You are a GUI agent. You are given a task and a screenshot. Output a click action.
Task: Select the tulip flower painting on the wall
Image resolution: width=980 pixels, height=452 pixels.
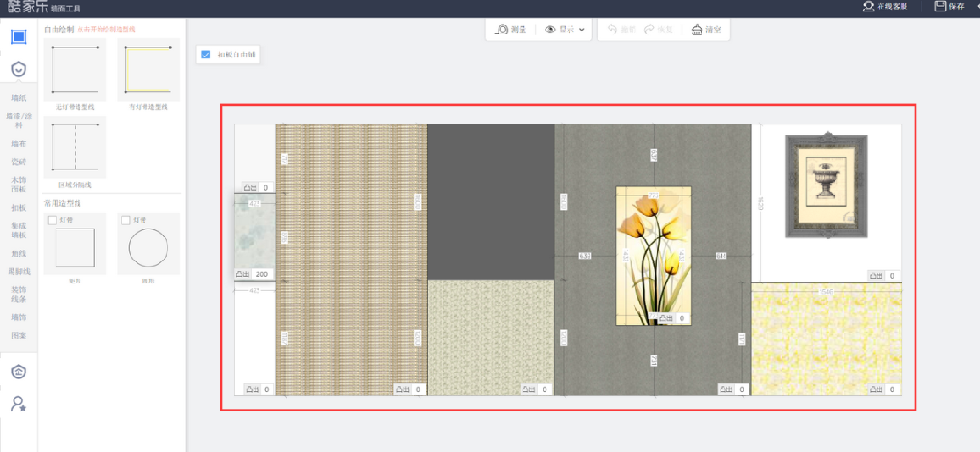653,255
